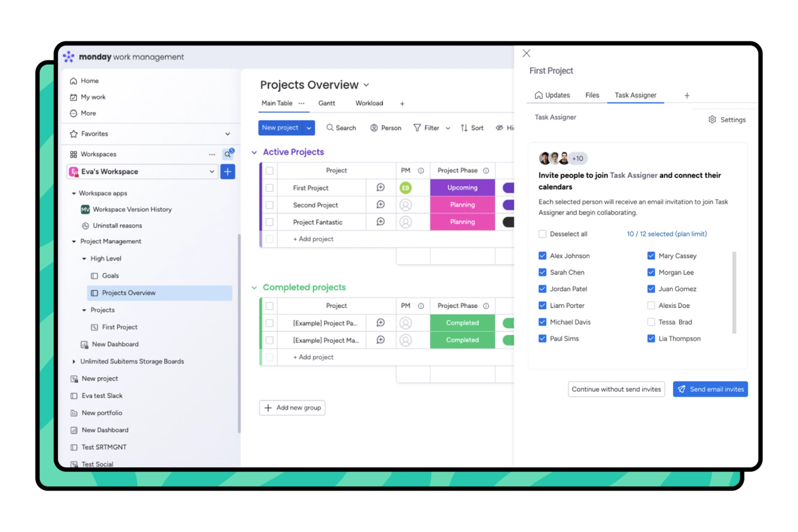Click the PM column info icon in Active Projects
798x532 pixels.
tap(421, 171)
